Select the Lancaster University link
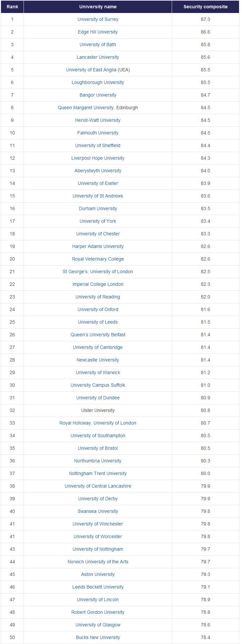This screenshot has width=242, height=644. tap(98, 57)
